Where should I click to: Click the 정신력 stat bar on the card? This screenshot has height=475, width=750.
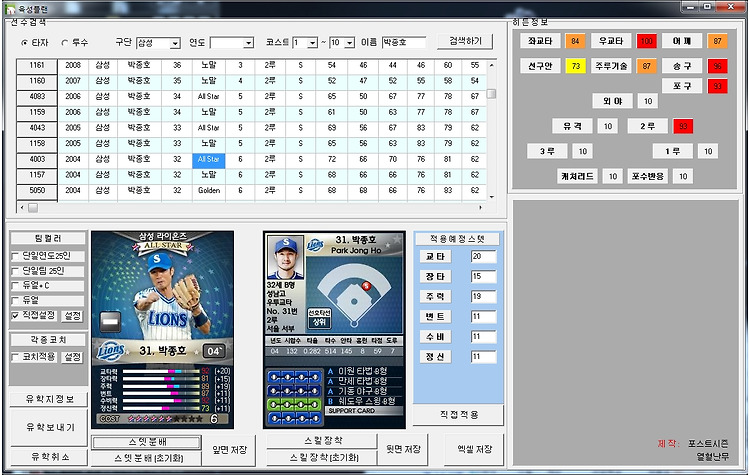[x=162, y=408]
